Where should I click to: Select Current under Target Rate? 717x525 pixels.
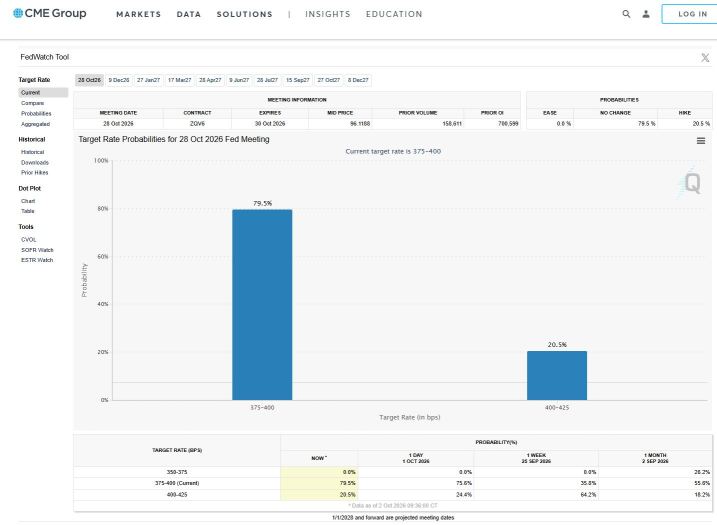coord(43,93)
